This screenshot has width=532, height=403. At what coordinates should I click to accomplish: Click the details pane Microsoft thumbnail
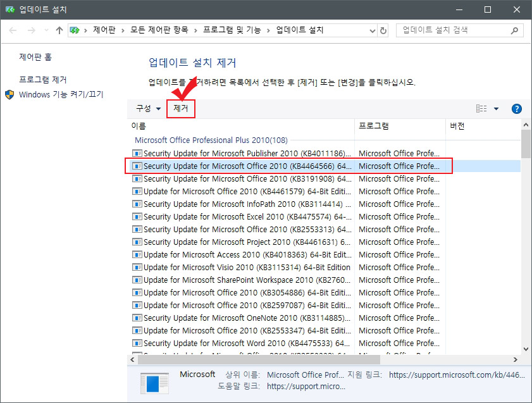coord(154,383)
